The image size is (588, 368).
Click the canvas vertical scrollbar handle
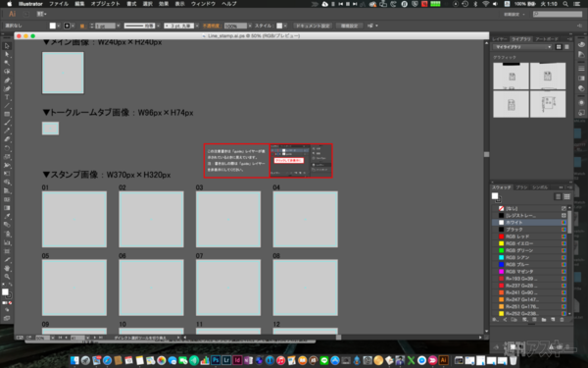pos(486,154)
